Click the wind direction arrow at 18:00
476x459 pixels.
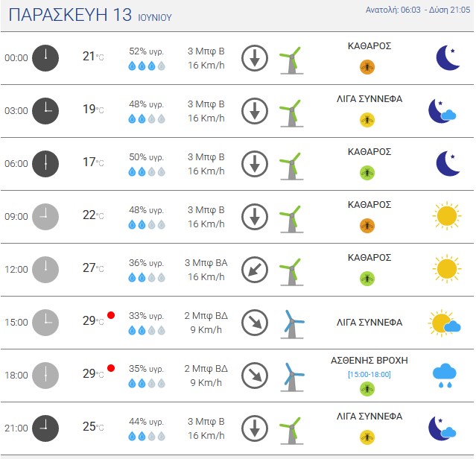point(255,376)
